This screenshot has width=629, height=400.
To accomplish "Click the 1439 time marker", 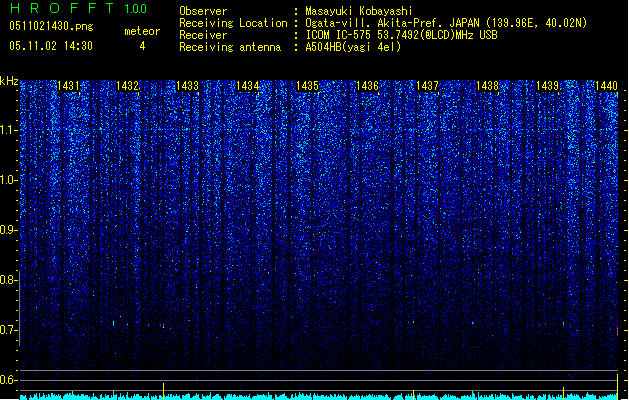I will pyautogui.click(x=548, y=86).
